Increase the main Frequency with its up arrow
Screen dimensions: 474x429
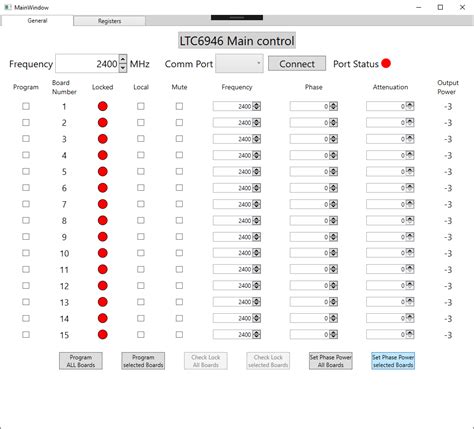tap(123, 59)
